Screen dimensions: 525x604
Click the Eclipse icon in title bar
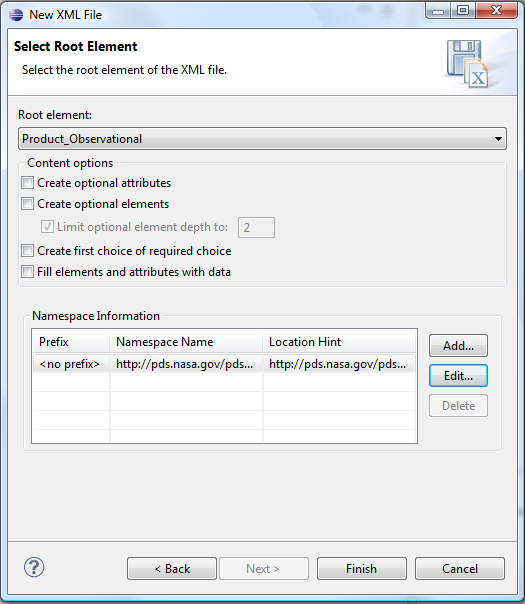coord(16,15)
